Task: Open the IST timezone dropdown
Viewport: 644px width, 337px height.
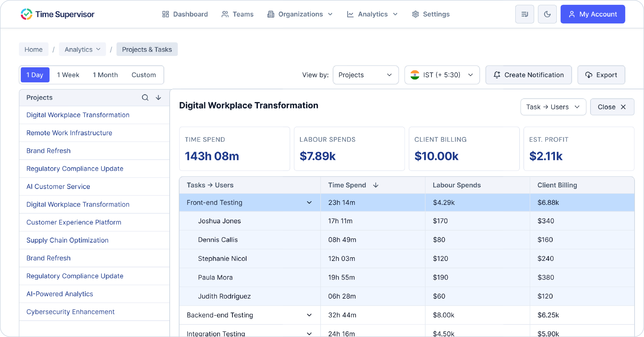Action: click(442, 75)
